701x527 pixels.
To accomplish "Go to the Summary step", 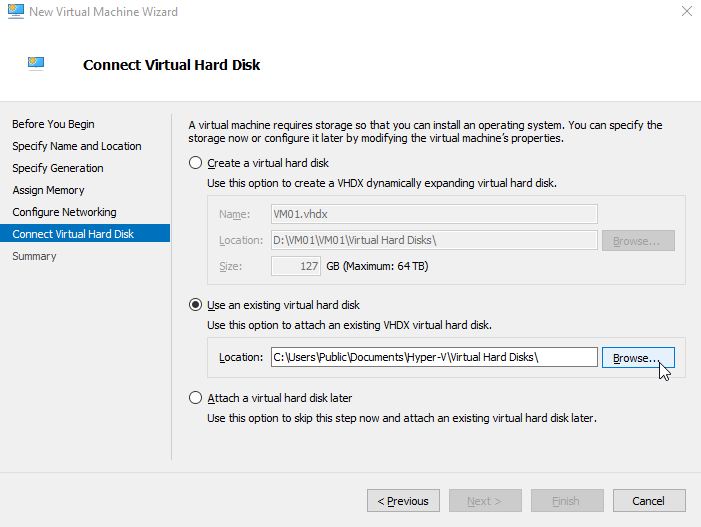I will (34, 256).
